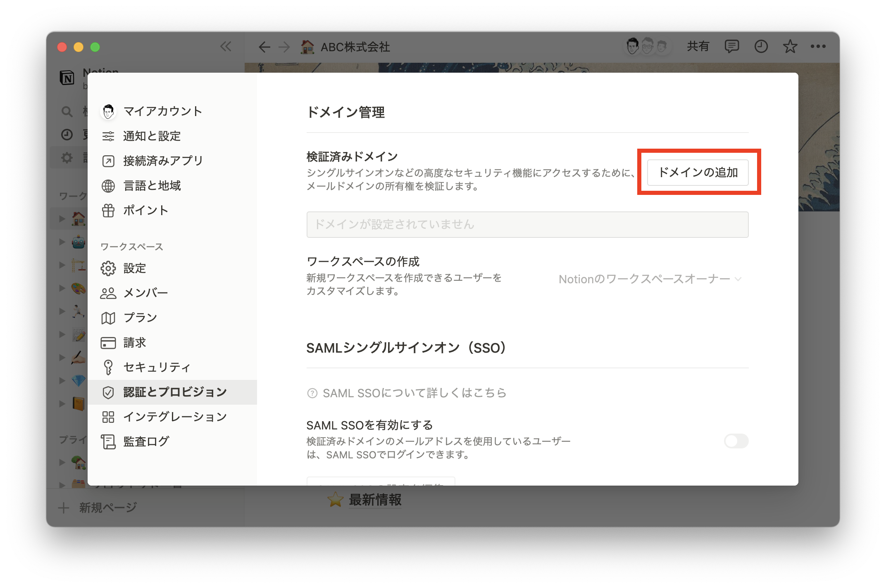The width and height of the screenshot is (886, 588).
Task: Click the SAML SSO help question icon
Action: [312, 393]
